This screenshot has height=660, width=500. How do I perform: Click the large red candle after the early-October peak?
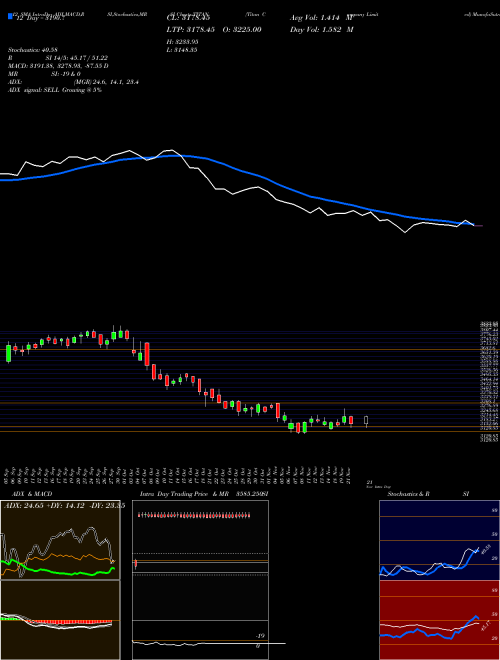click(147, 354)
